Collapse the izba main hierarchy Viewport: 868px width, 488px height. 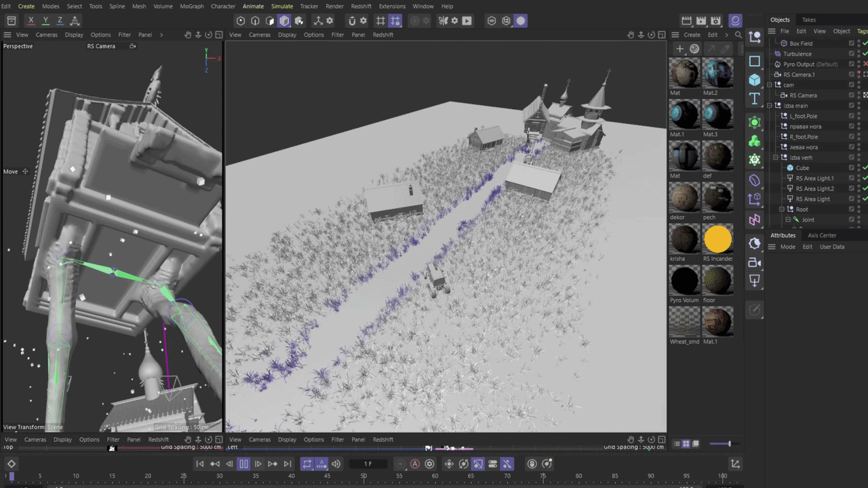[770, 106]
